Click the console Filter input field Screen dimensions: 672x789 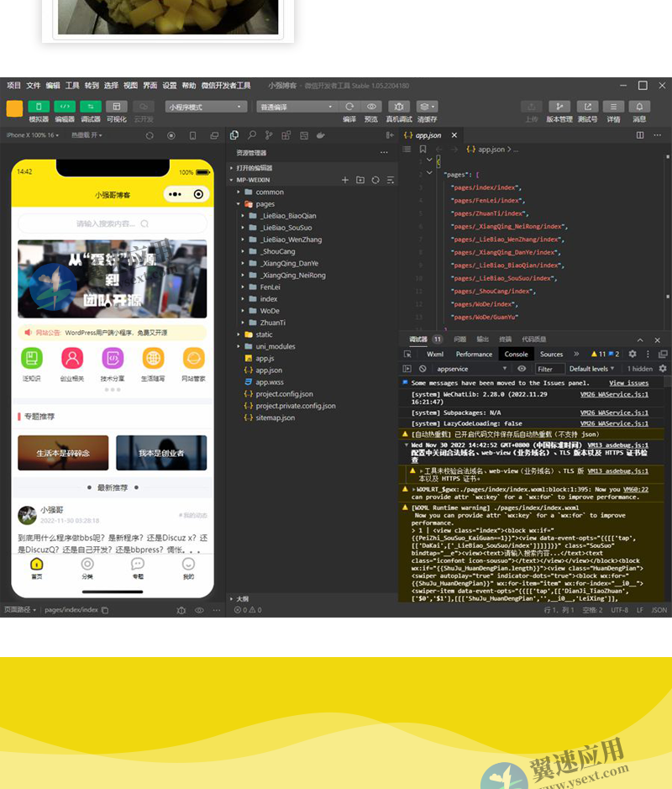(548, 369)
